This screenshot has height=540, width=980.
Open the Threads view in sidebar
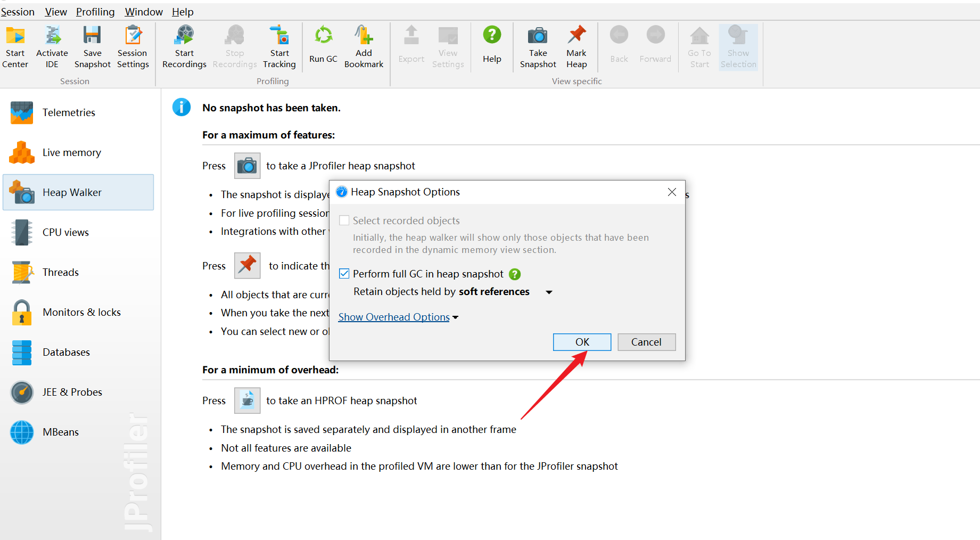pos(61,272)
